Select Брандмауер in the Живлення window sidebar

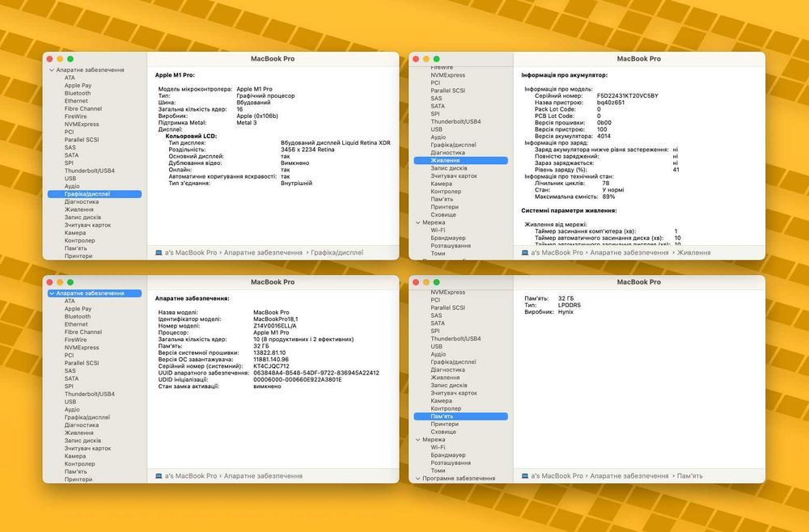448,239
